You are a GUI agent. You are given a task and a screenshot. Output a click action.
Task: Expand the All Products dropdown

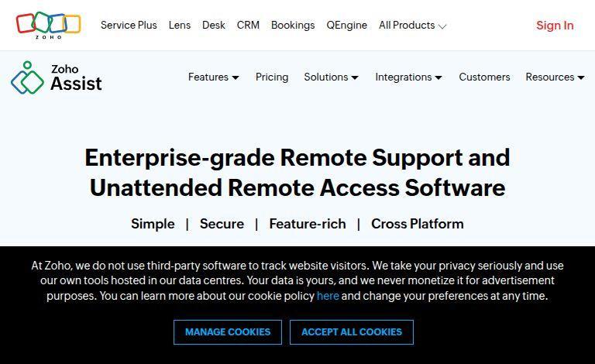click(412, 26)
